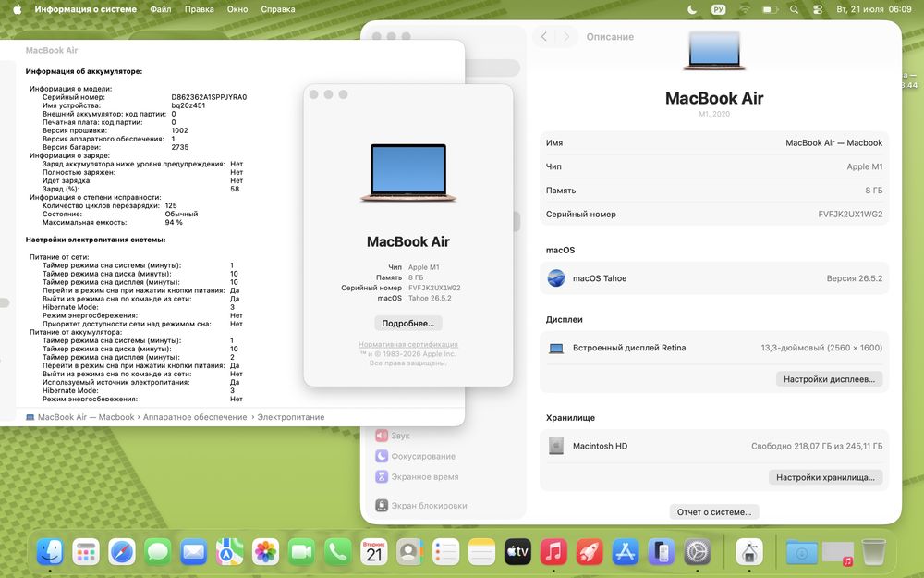Open the Calendar showing 21 in the Dock
This screenshot has height=578, width=924.
373,553
